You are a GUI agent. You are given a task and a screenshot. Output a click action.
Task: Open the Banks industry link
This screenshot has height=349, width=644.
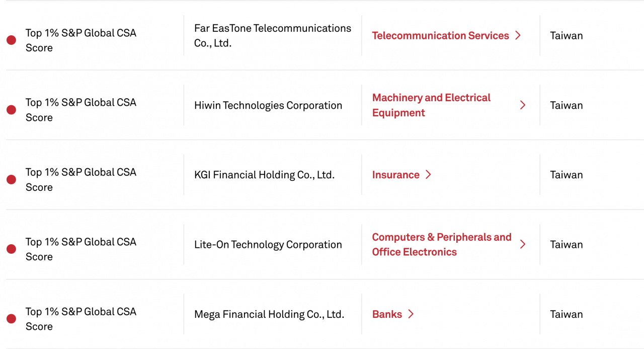[x=387, y=314]
